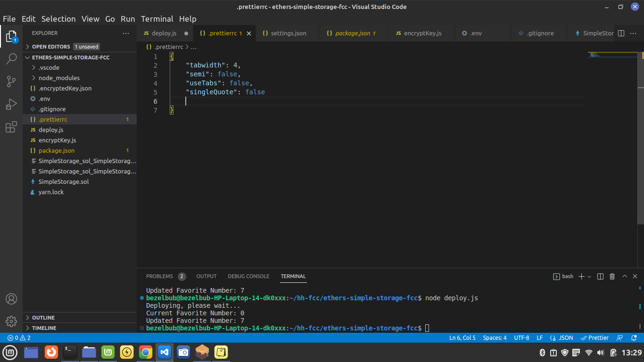
Task: Change file encoding via UTF-8
Action: (x=522, y=338)
